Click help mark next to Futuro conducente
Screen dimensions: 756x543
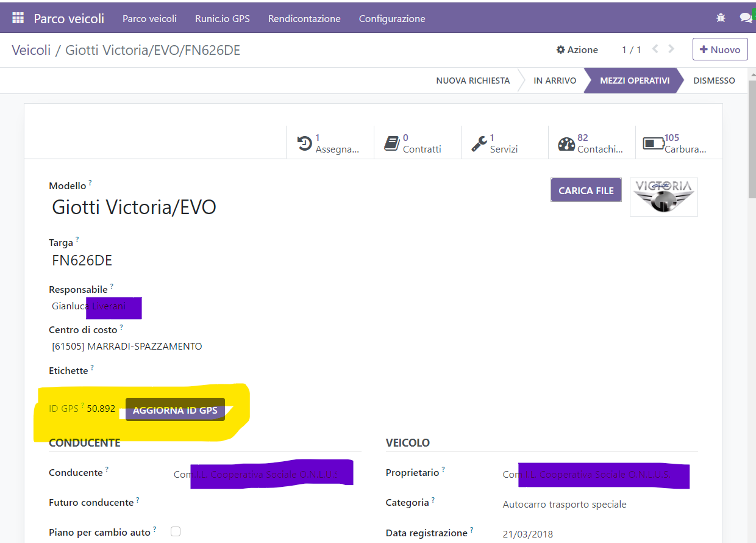click(138, 500)
